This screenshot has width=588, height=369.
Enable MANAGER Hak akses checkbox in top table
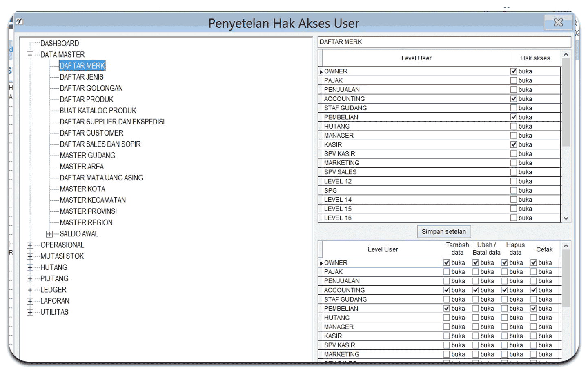click(x=514, y=136)
